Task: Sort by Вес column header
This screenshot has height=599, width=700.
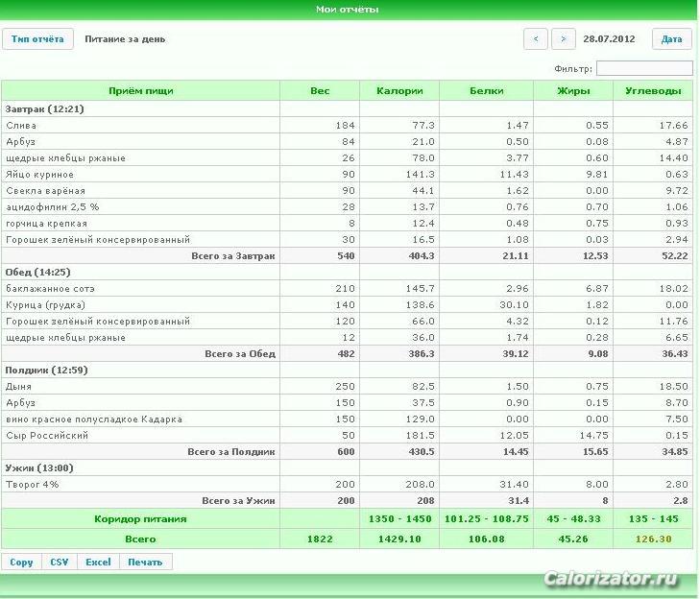Action: coord(320,90)
